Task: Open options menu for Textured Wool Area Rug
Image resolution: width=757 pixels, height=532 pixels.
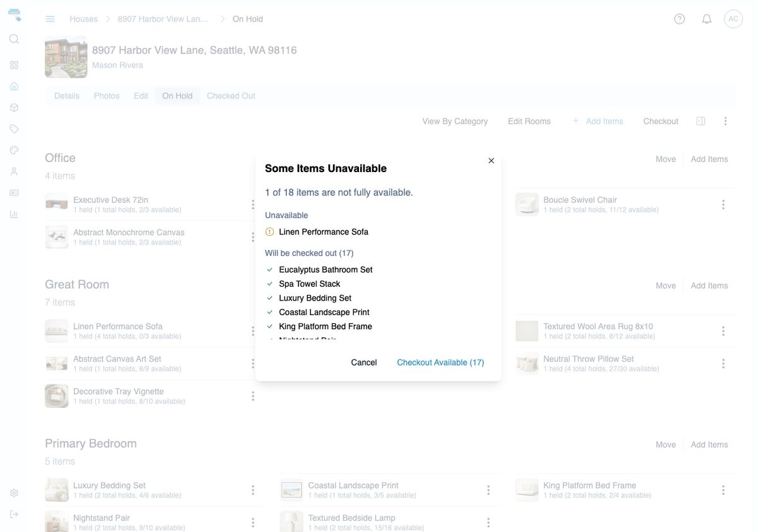Action: tap(723, 331)
